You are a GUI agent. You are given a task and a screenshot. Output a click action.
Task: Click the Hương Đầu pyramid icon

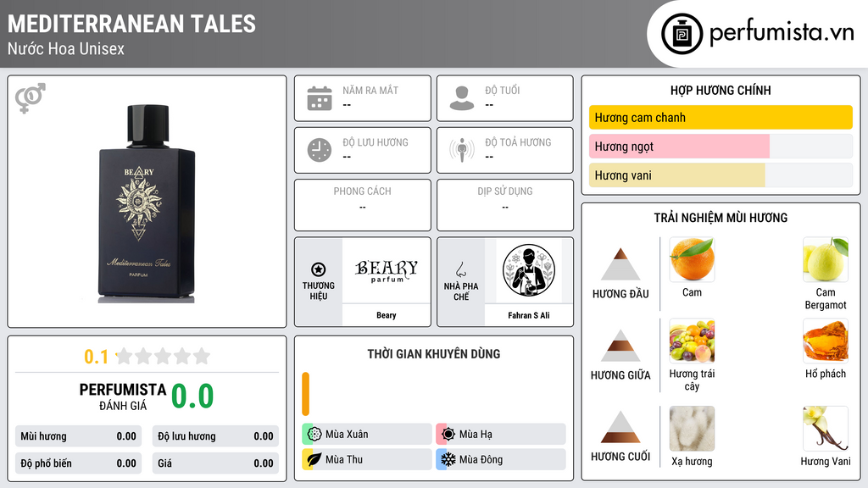click(620, 264)
